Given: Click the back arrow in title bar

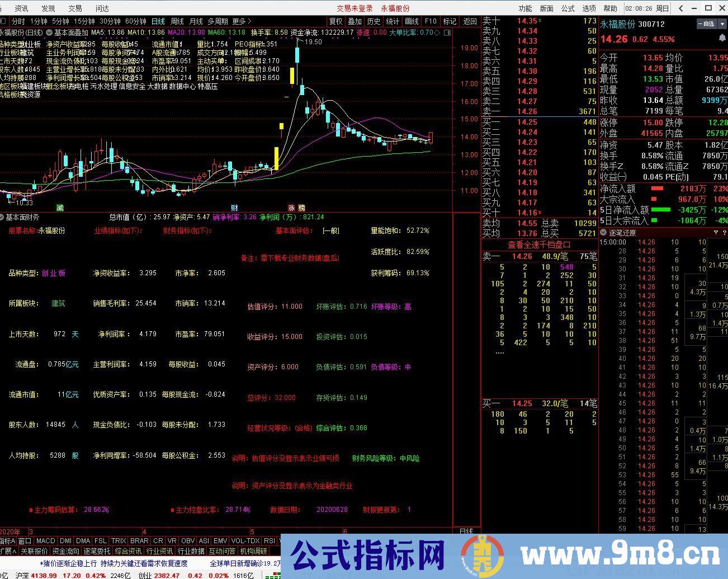Looking at the screenshot, I should pyautogui.click(x=680, y=8).
